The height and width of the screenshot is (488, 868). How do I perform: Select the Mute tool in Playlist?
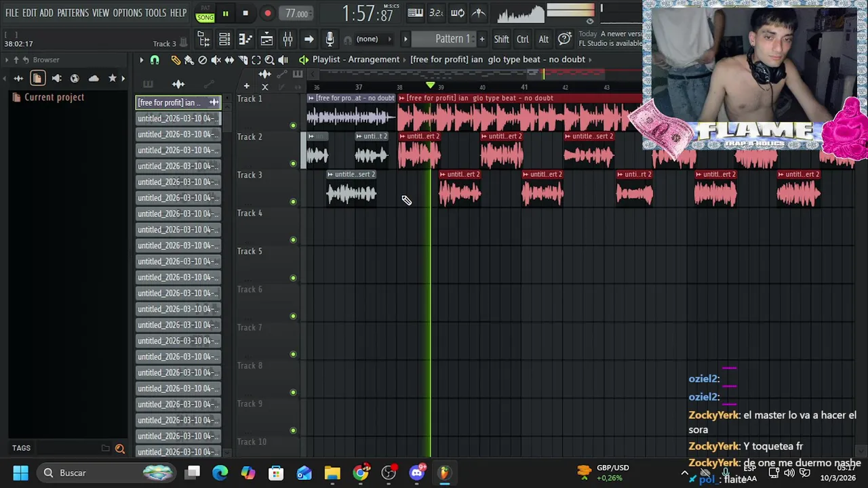[x=216, y=60]
